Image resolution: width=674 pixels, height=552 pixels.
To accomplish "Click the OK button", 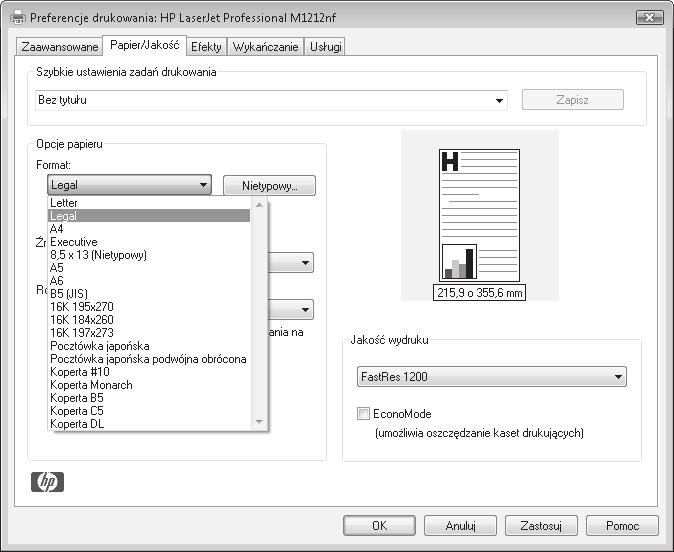I will click(x=379, y=526).
